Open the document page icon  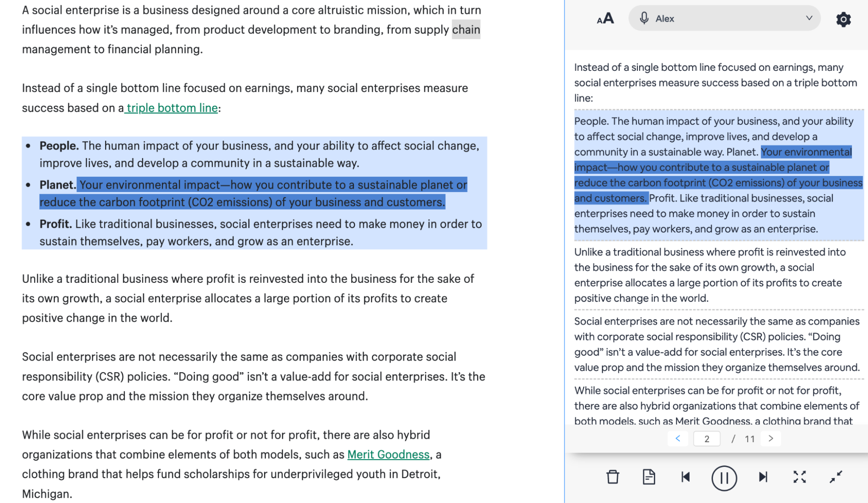coord(649,477)
